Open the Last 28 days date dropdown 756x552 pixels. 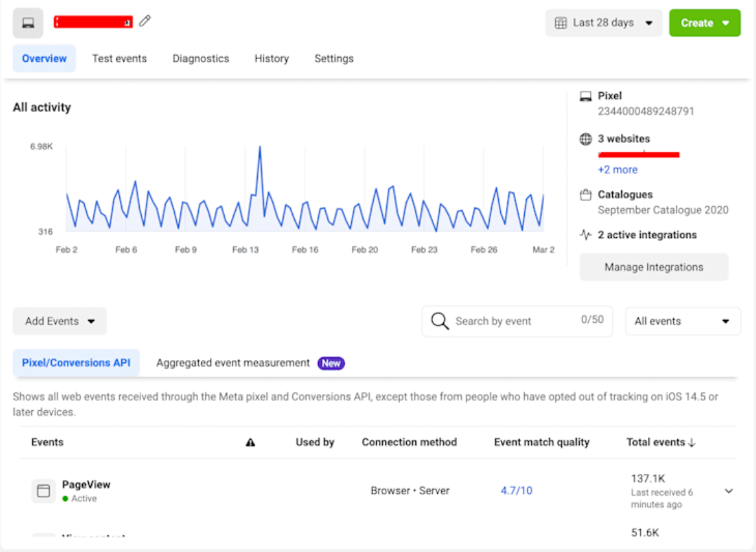click(x=604, y=23)
